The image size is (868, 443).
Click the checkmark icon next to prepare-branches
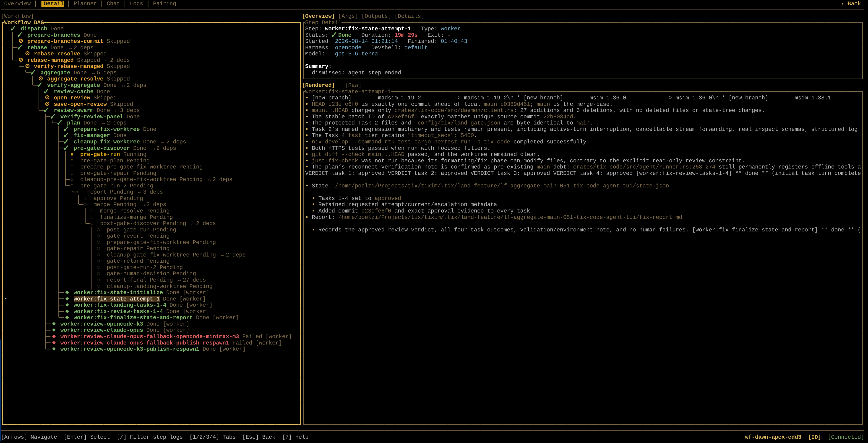20,35
